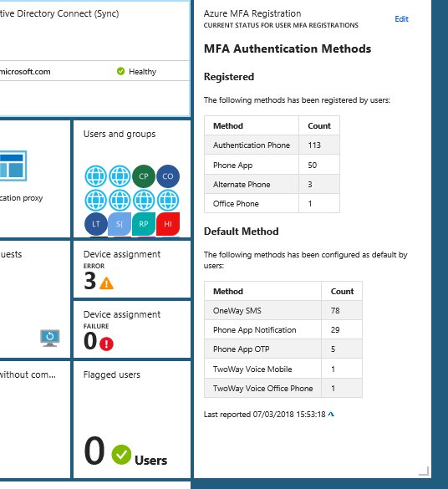
Task: Open the Directory Connect (Sync) tile title
Action: pyautogui.click(x=59, y=13)
